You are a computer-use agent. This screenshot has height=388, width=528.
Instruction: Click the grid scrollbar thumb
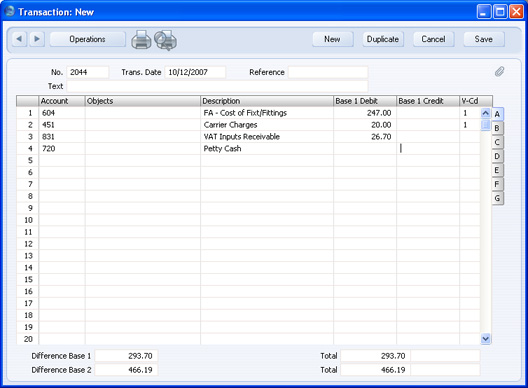tap(485, 125)
